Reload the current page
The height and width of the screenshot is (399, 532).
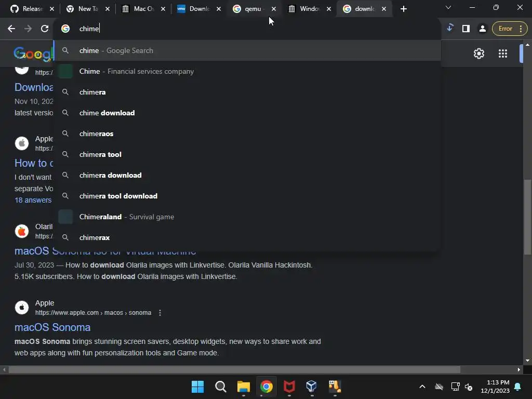coord(45,29)
